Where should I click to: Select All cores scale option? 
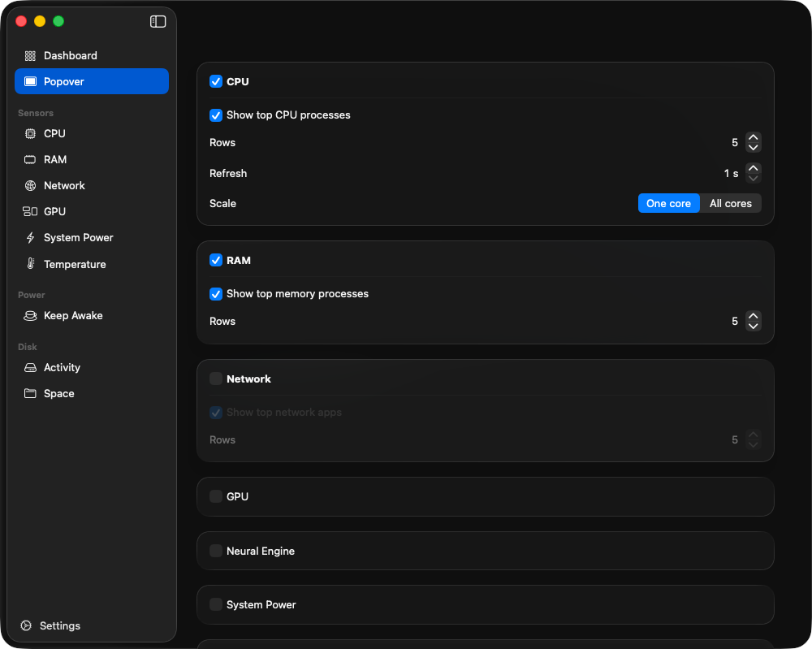(x=730, y=204)
